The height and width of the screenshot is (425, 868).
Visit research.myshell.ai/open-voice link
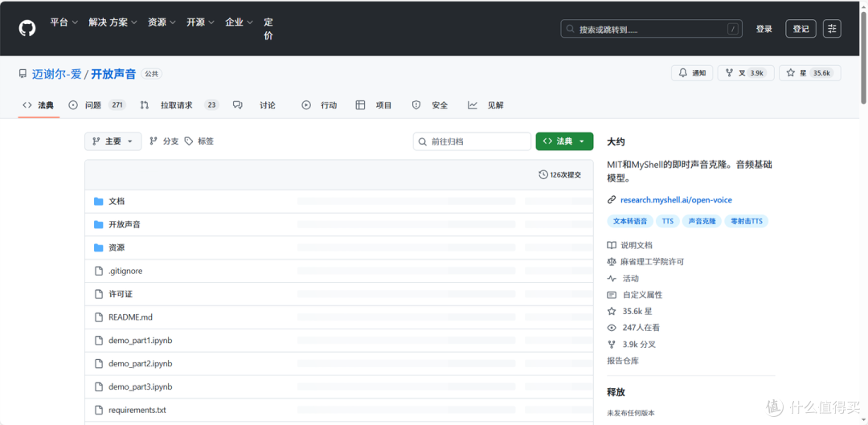coord(676,200)
